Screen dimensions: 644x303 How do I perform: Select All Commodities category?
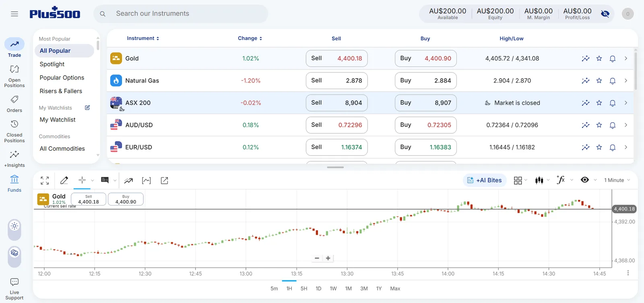click(62, 149)
